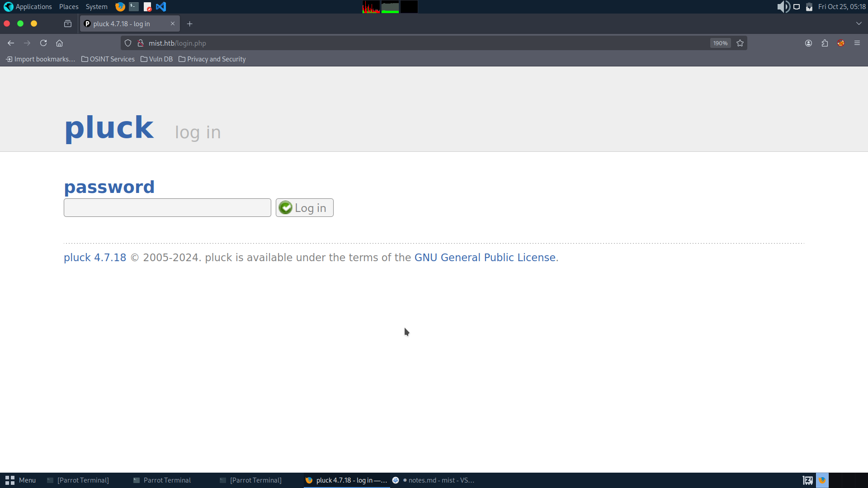Reload the current page
The image size is (868, 488).
(43, 43)
